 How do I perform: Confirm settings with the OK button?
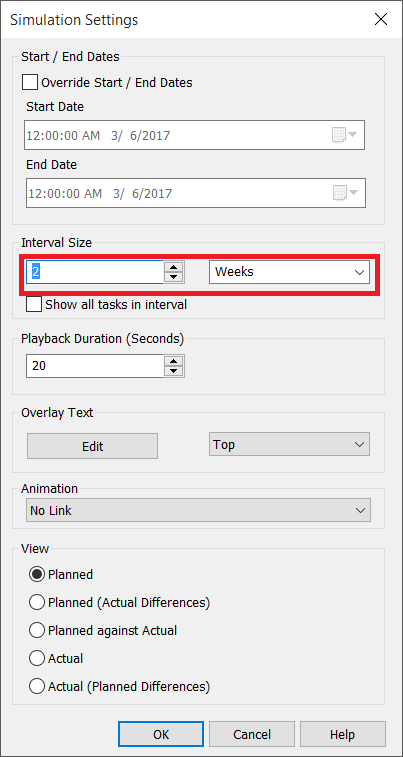pos(161,734)
